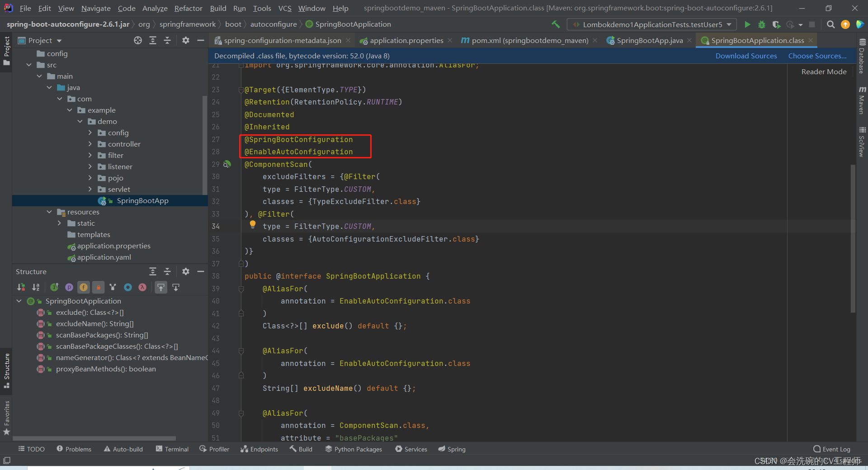This screenshot has width=868, height=470.
Task: Click Choose Sources... link
Action: 817,56
